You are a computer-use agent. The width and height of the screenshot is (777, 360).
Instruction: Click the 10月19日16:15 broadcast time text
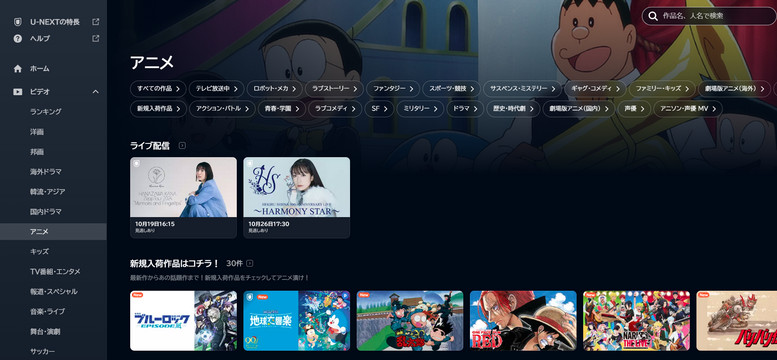click(x=155, y=224)
